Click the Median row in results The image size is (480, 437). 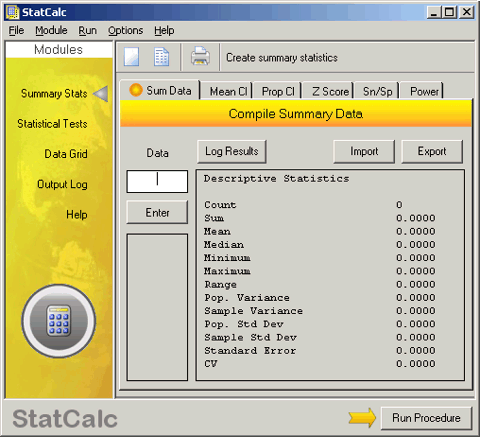[x=320, y=245]
